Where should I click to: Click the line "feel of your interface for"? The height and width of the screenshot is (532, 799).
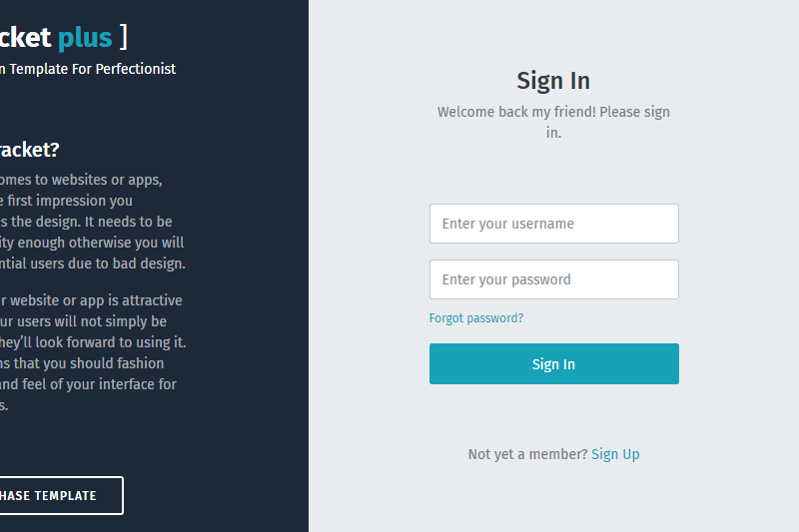(90, 384)
